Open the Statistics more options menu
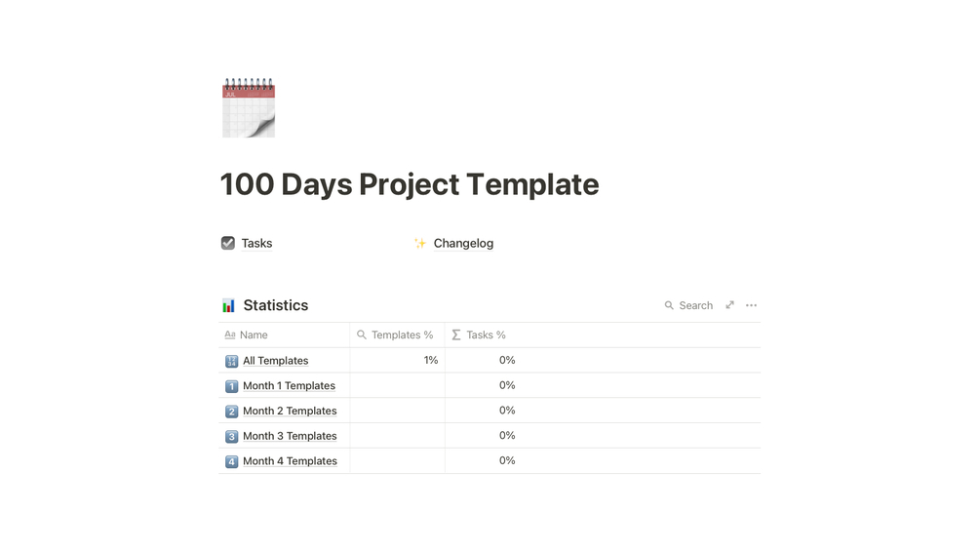980x551 pixels. [751, 305]
